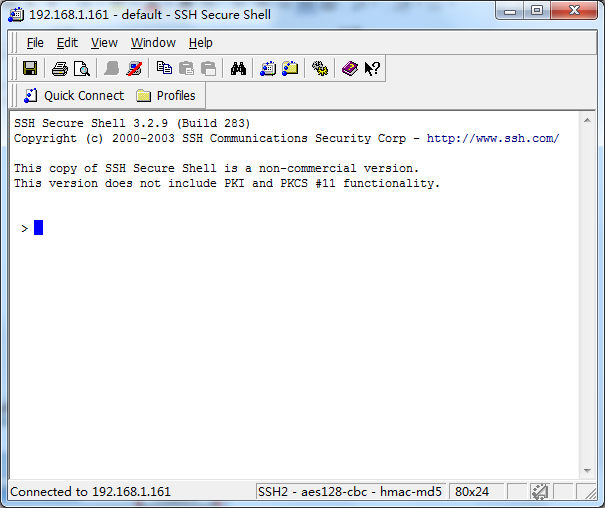The height and width of the screenshot is (508, 605).
Task: Follow the http://www.ssh.com/ link
Action: [x=493, y=138]
